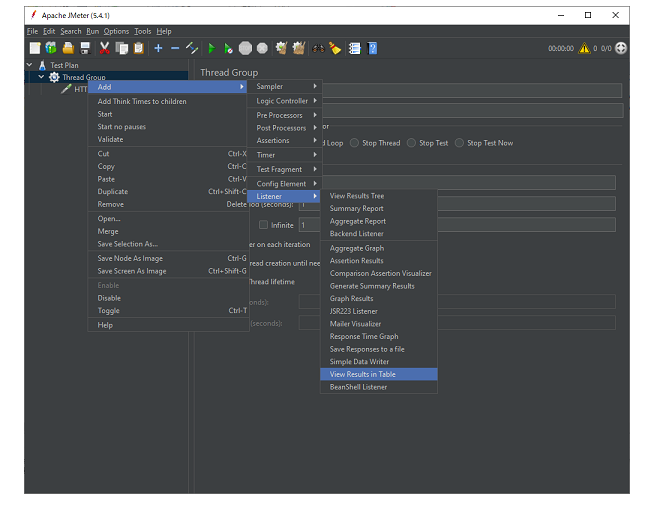Screen dimensions: 657x506
Task: Choose BeanShell Listener entry
Action: pos(379,387)
